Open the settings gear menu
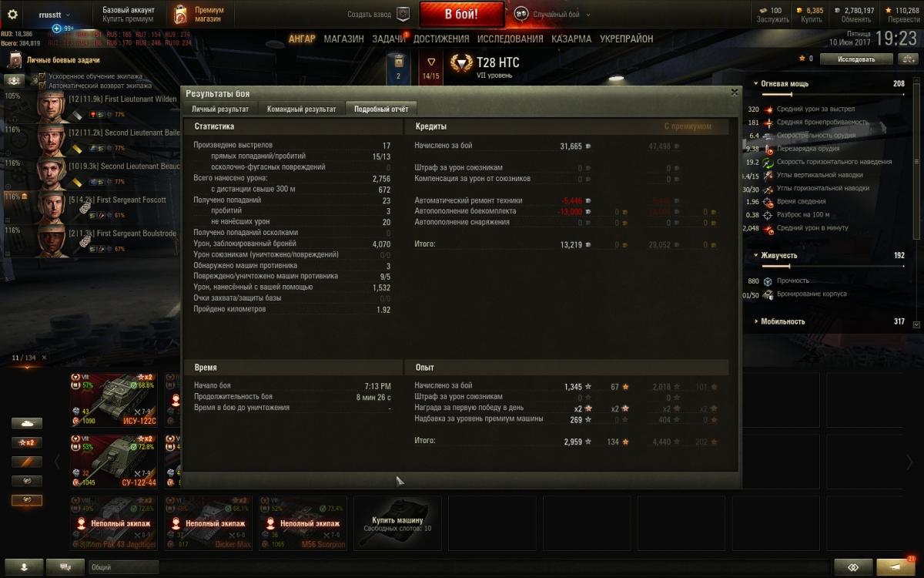924x578 pixels. tap(12, 15)
